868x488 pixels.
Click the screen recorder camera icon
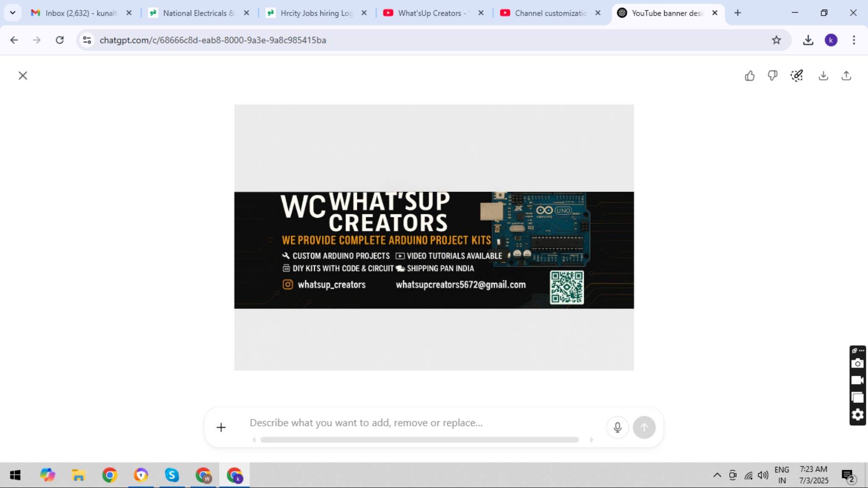pos(857,363)
